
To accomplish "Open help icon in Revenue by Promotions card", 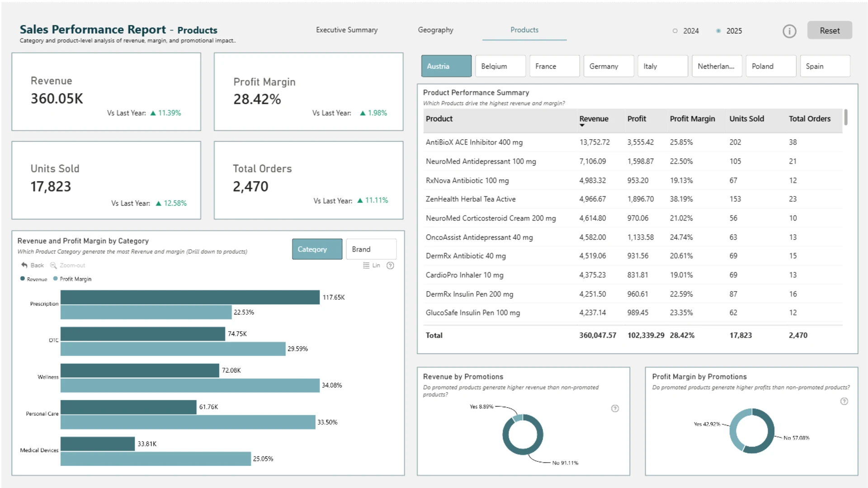I will pyautogui.click(x=615, y=408).
